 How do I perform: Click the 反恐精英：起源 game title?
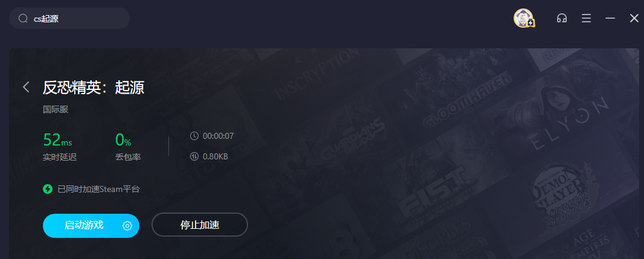(93, 87)
